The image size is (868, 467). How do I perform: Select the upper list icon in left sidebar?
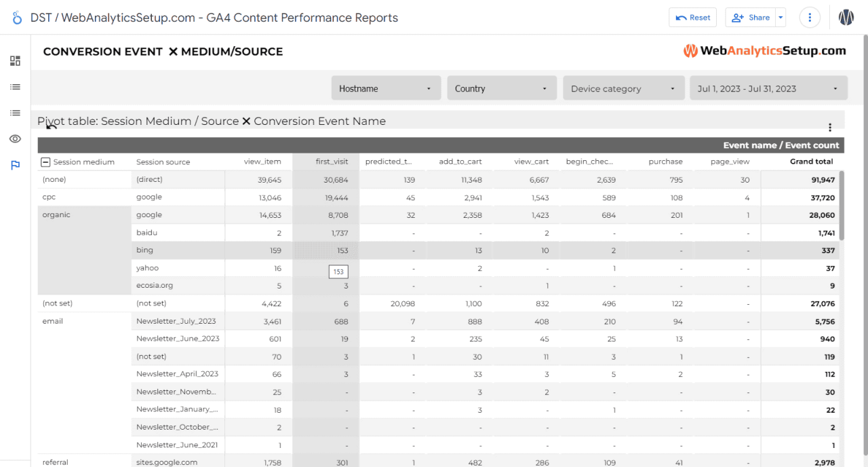coord(15,86)
